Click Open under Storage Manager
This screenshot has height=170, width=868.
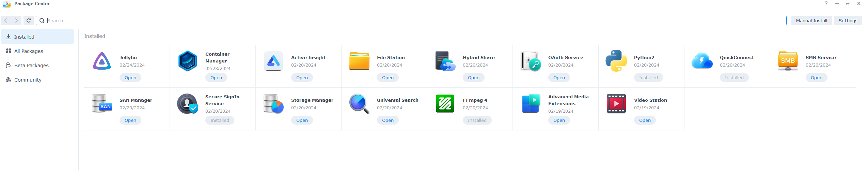tap(302, 121)
